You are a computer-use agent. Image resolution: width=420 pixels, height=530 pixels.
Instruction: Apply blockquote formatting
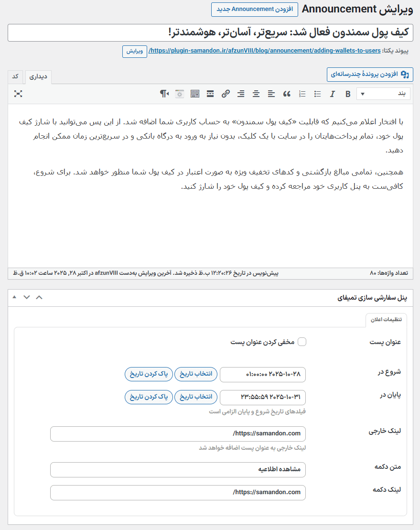(x=287, y=94)
